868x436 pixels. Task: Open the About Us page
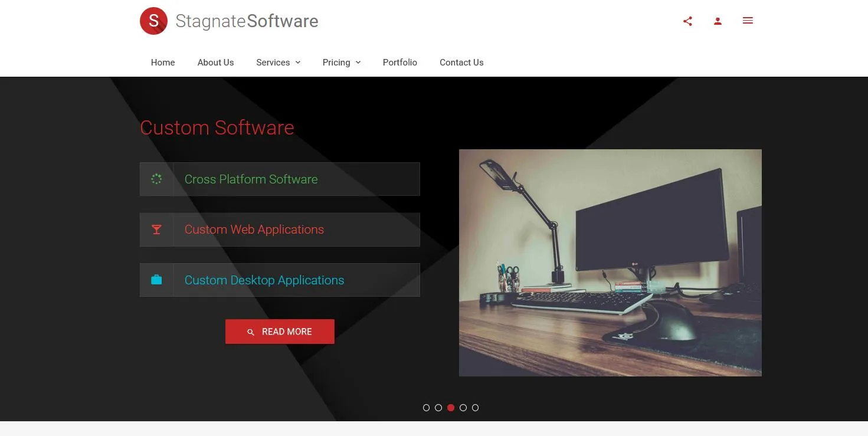click(x=215, y=63)
